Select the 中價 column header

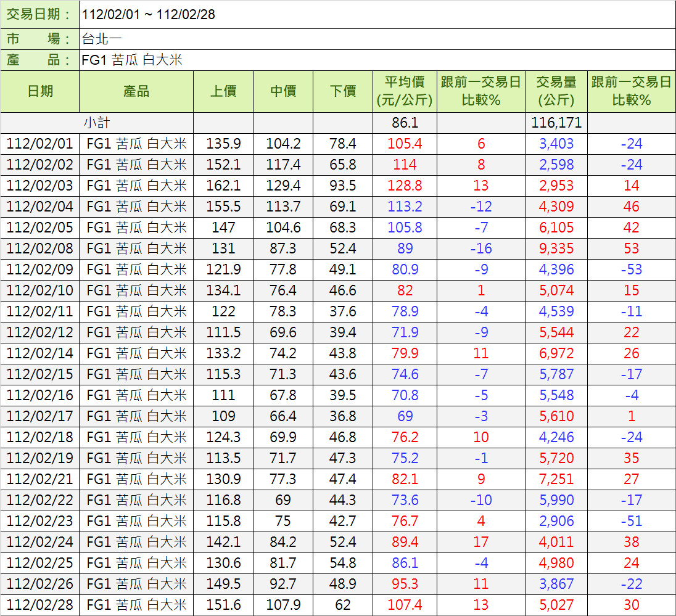point(283,91)
